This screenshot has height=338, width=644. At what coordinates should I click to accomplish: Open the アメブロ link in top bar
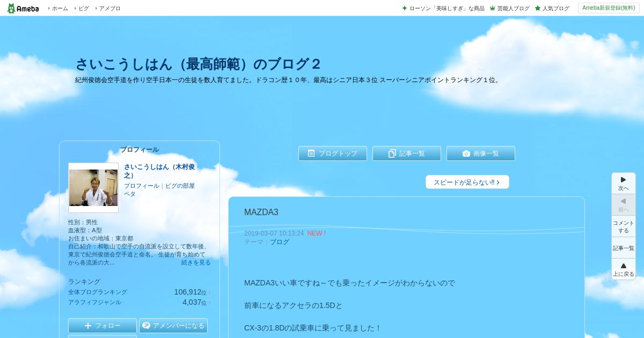(x=109, y=9)
